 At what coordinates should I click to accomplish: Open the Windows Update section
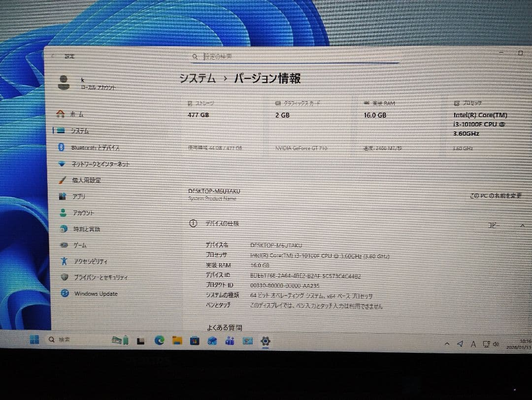click(x=94, y=293)
